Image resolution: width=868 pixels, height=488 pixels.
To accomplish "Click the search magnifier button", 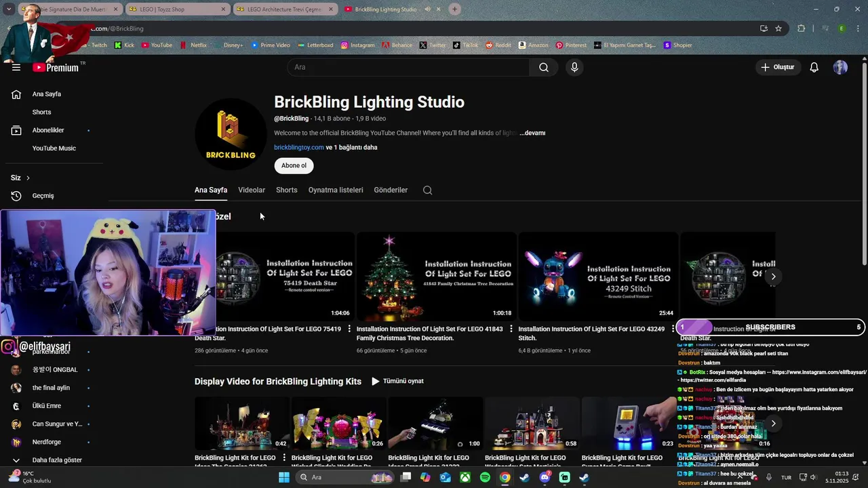I will (543, 67).
